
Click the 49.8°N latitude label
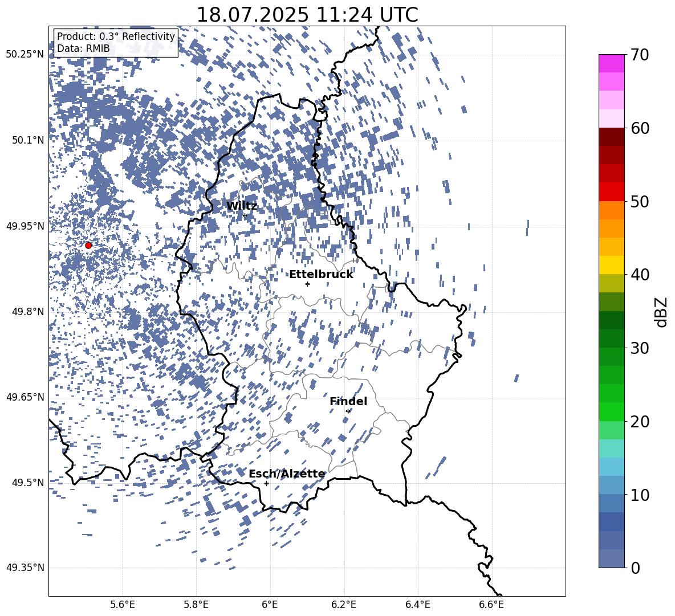[x=28, y=312]
